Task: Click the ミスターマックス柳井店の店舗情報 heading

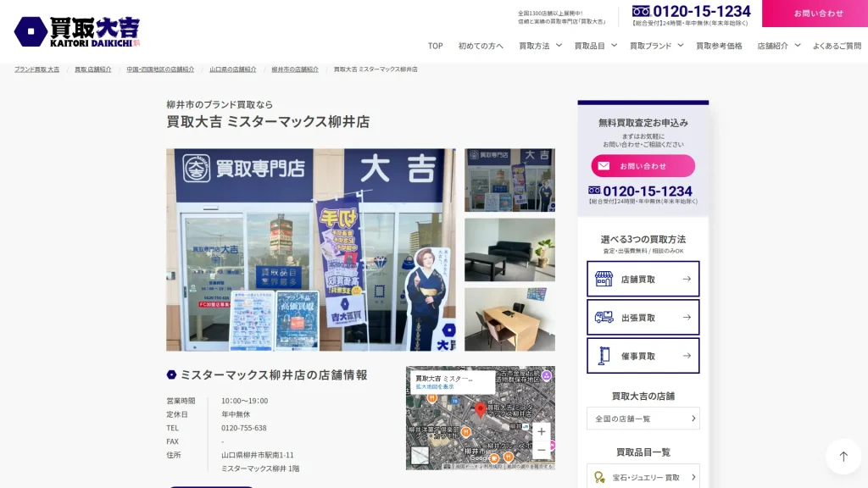Action: pyautogui.click(x=274, y=375)
